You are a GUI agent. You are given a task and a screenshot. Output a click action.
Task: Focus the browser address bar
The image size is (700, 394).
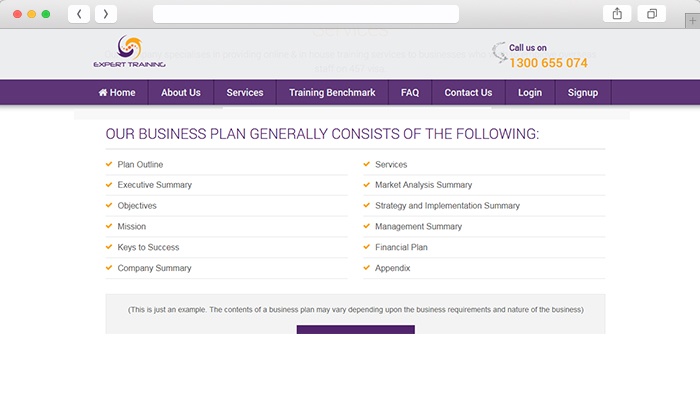[306, 14]
